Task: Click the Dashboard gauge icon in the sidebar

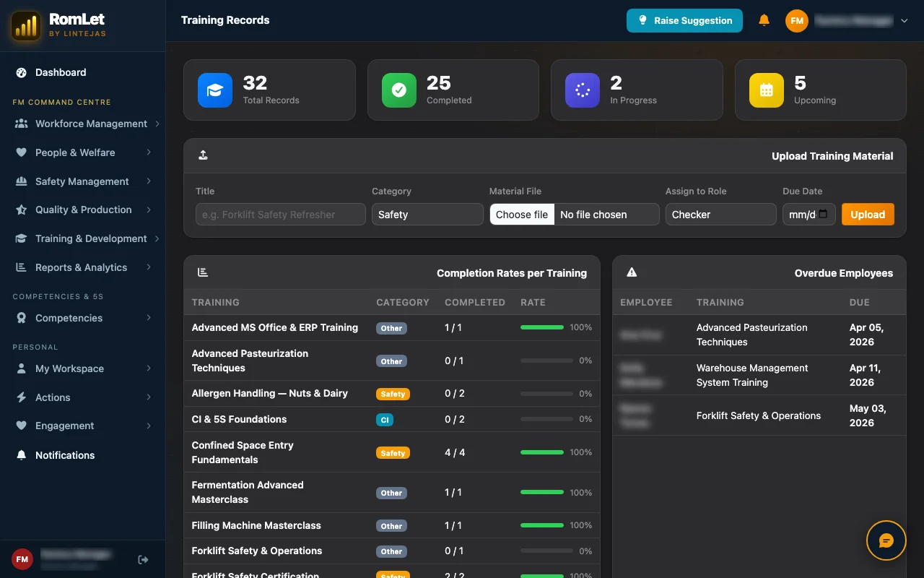Action: tap(21, 72)
